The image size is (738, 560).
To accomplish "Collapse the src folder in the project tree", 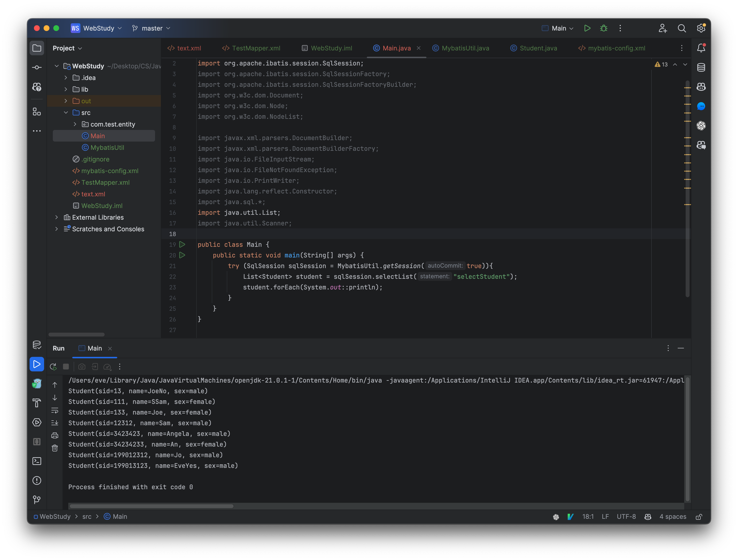I will (x=66, y=113).
